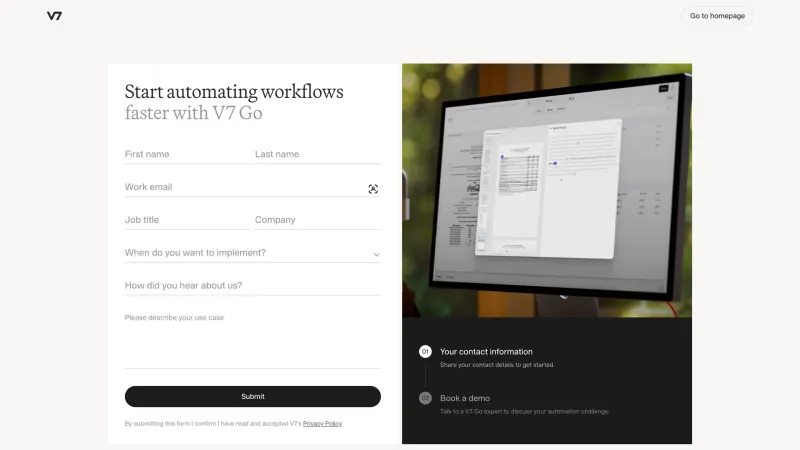Select the Company field
The height and width of the screenshot is (450, 800).
click(318, 220)
